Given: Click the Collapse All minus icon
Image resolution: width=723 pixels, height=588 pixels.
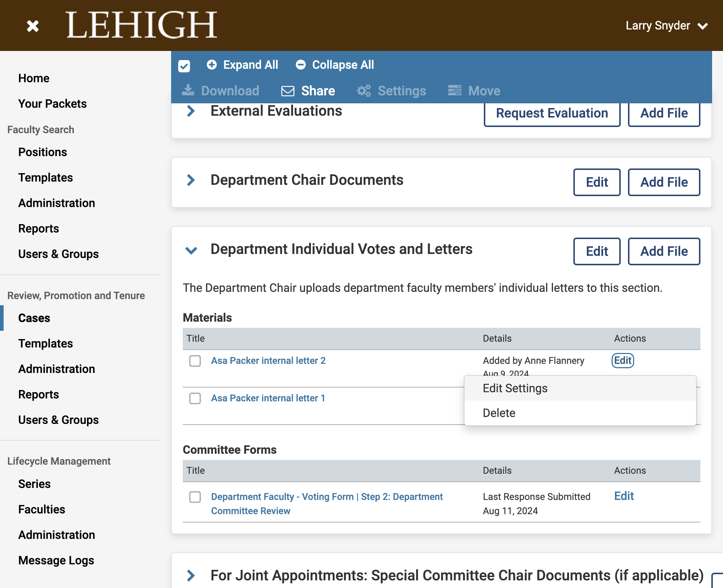Looking at the screenshot, I should pos(300,65).
